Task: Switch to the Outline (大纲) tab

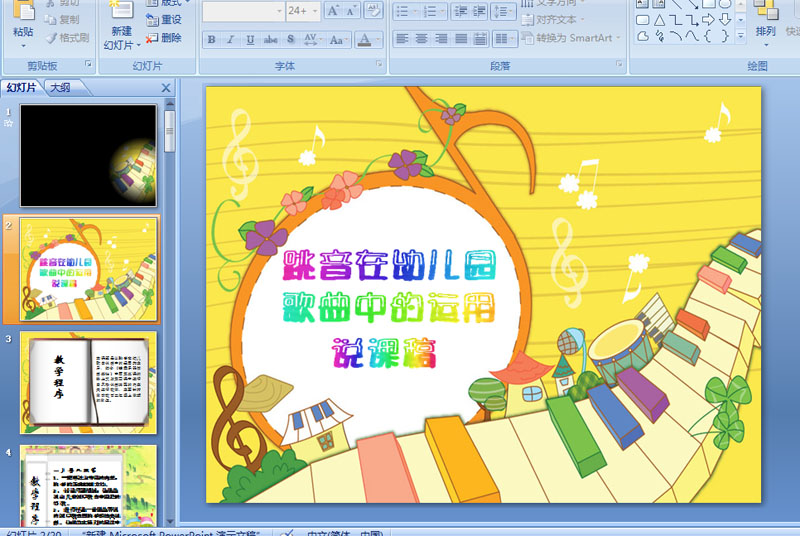Action: (61, 87)
